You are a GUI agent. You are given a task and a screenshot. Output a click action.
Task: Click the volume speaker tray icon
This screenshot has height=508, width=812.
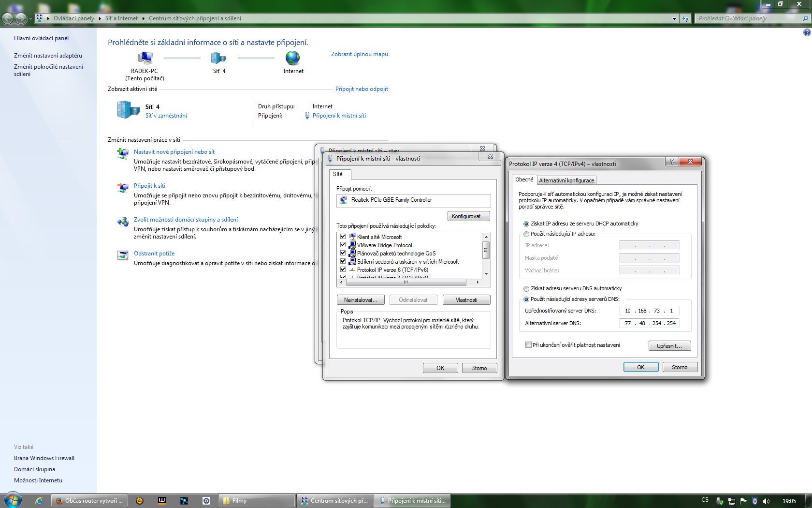(766, 501)
